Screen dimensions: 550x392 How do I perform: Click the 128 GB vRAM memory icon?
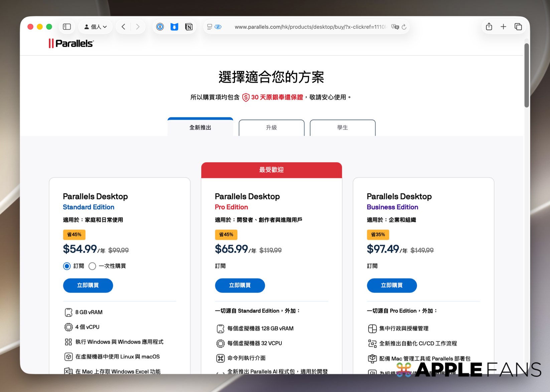(221, 329)
